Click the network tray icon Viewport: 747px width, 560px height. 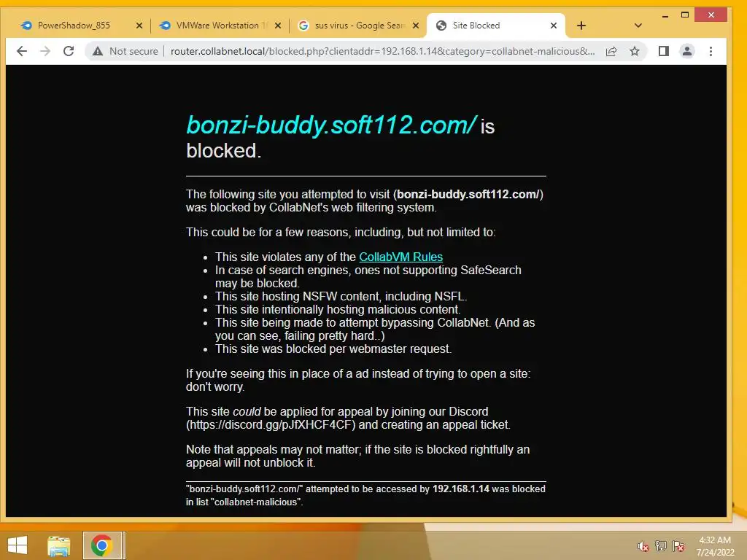(661, 546)
